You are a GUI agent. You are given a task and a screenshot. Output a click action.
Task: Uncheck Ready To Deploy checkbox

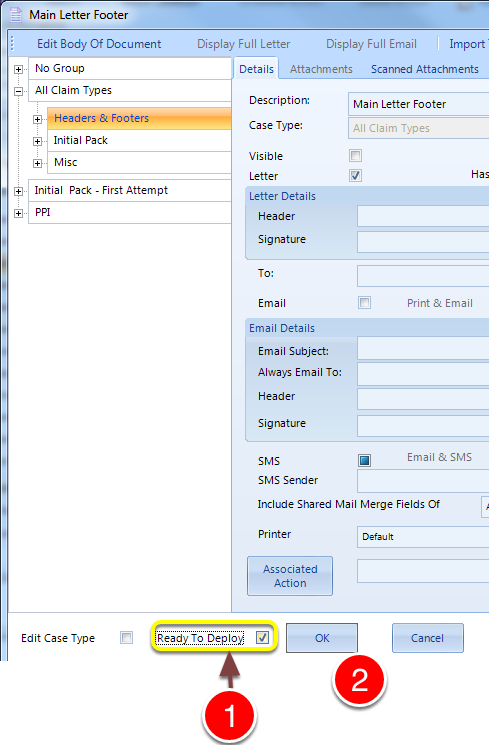click(262, 637)
